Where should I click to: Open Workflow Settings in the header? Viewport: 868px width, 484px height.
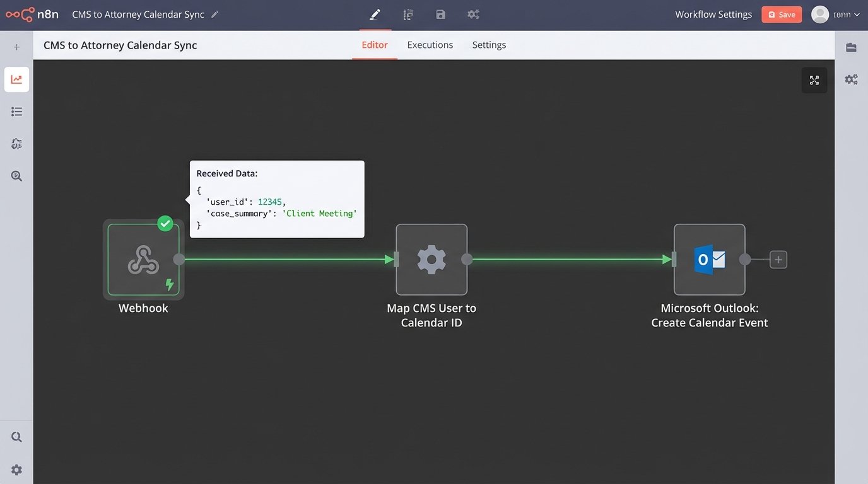pos(713,14)
